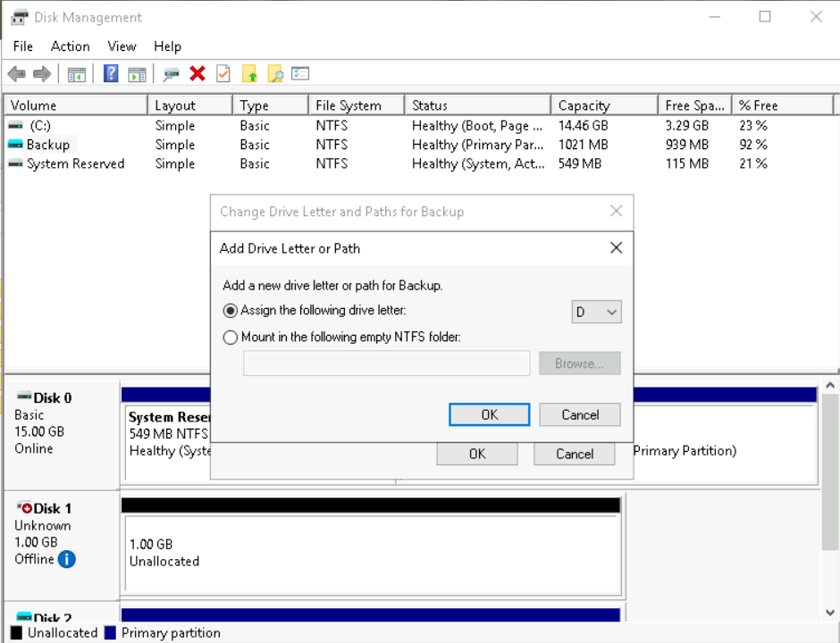Select 'Mount in the following empty NTFS folder'
The width and height of the screenshot is (840, 643).
click(x=231, y=338)
